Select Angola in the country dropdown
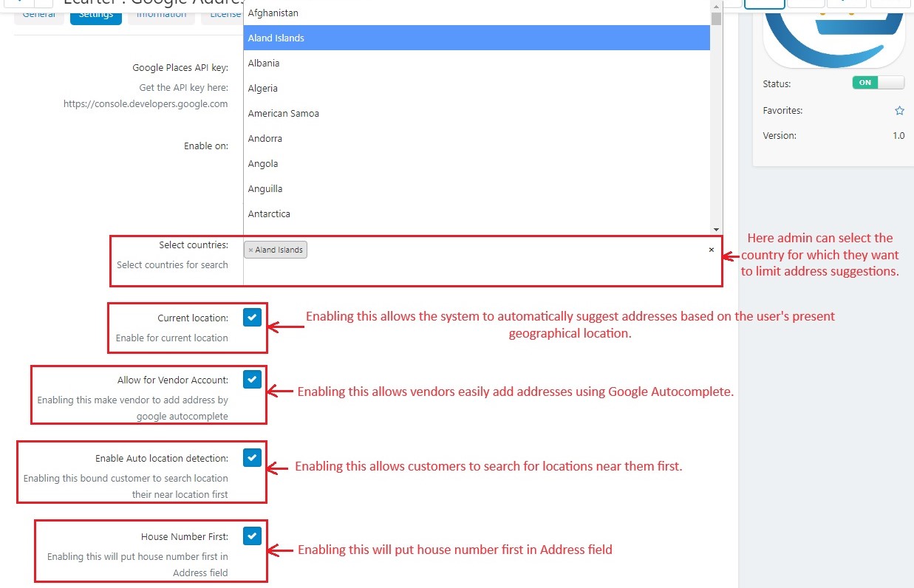 477,163
